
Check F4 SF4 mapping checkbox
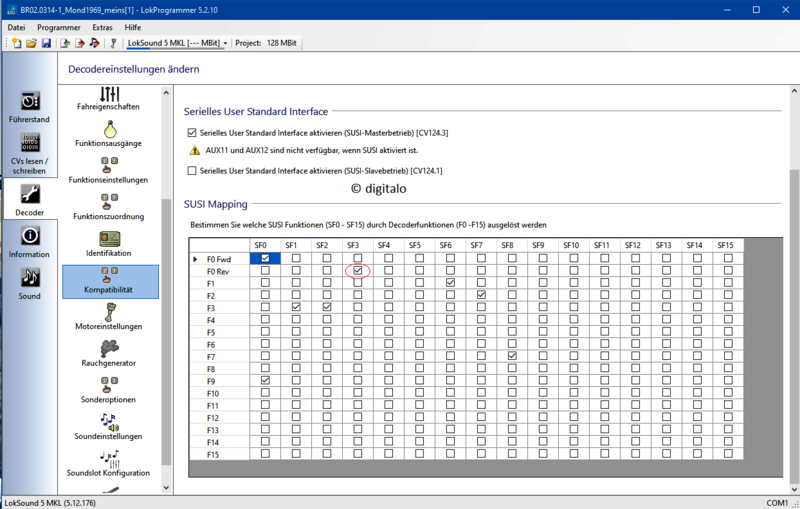pos(389,319)
